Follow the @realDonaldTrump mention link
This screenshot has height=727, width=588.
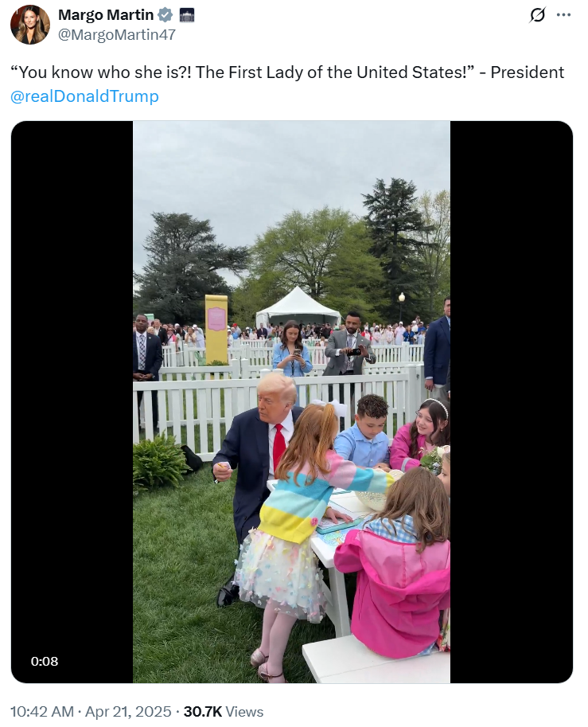(85, 96)
